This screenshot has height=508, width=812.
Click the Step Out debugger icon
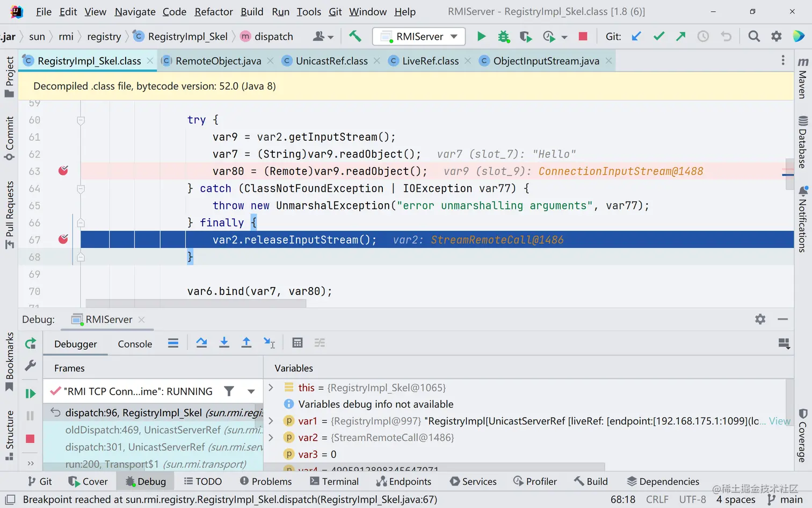(247, 343)
